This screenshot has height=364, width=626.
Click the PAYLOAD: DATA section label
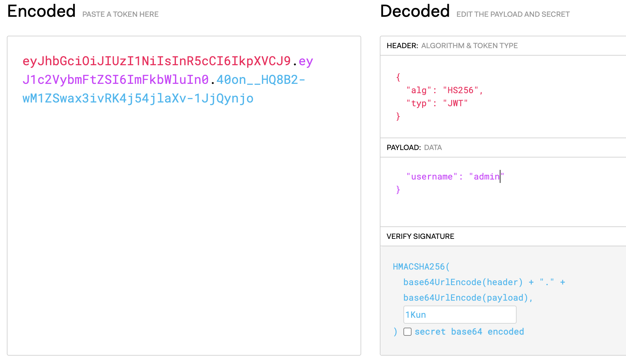pyautogui.click(x=414, y=148)
